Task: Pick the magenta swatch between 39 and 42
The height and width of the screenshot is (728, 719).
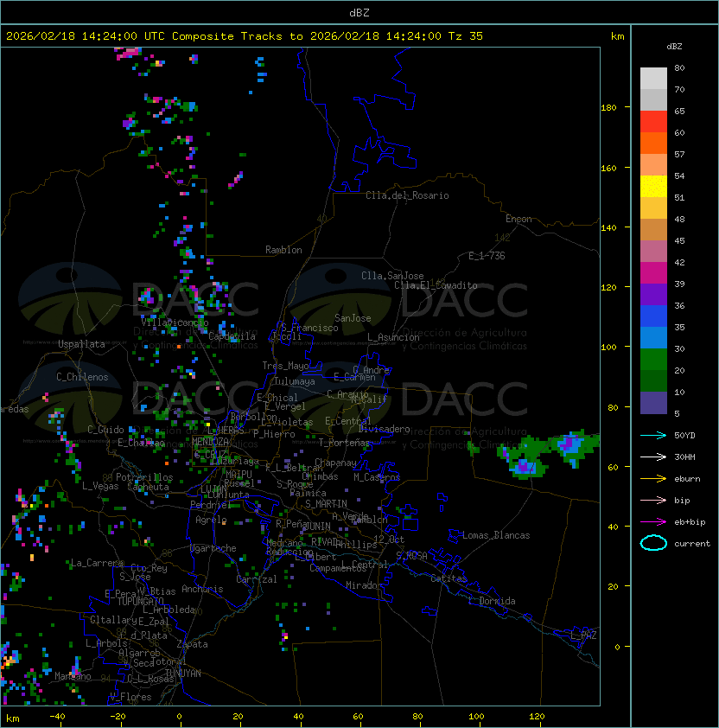Action: (x=653, y=273)
